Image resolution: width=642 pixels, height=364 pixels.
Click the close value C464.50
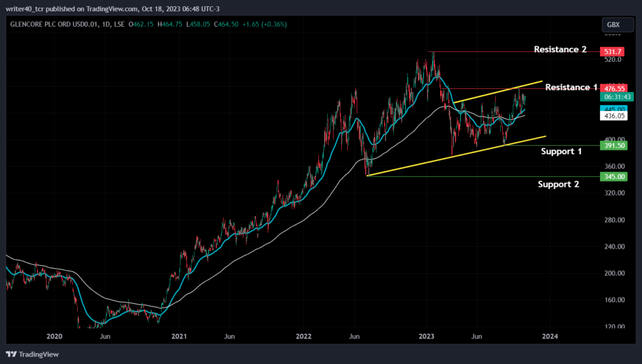click(226, 24)
